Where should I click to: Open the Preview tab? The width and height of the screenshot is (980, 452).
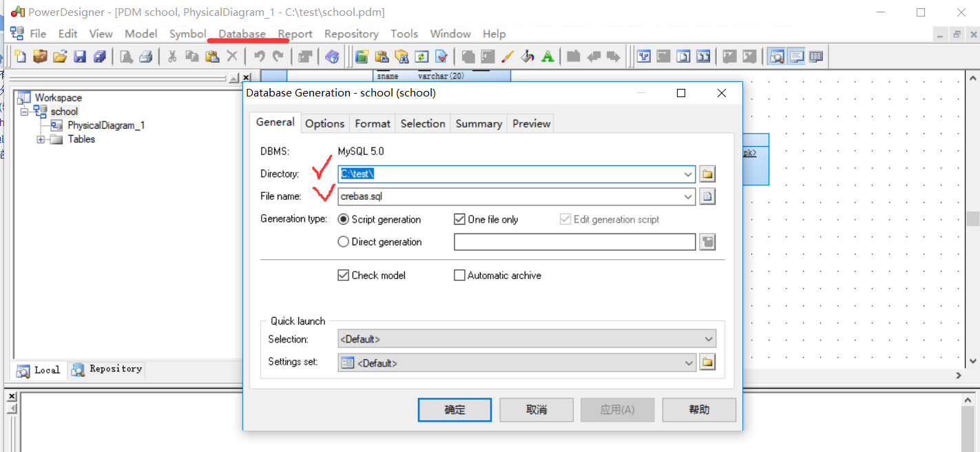click(x=531, y=123)
